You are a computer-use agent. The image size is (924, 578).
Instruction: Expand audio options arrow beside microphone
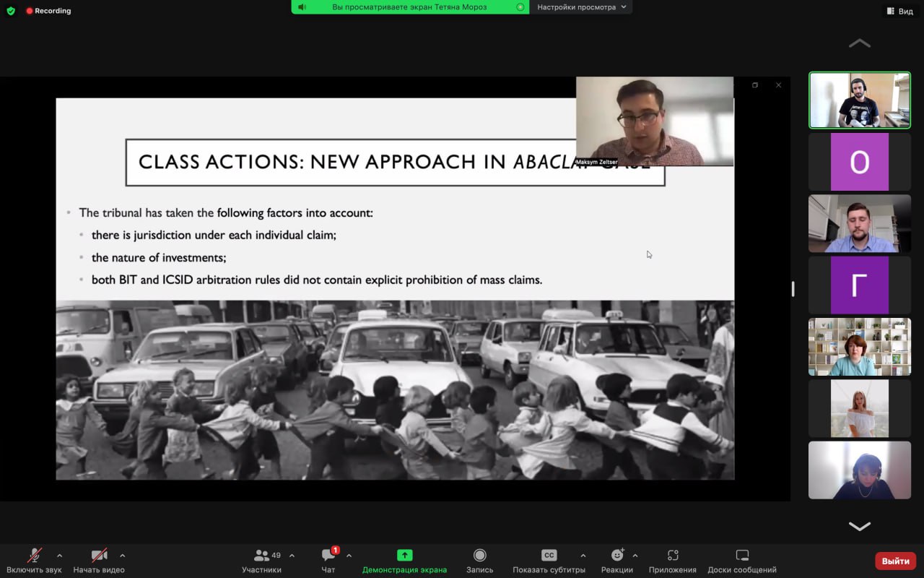click(x=59, y=556)
